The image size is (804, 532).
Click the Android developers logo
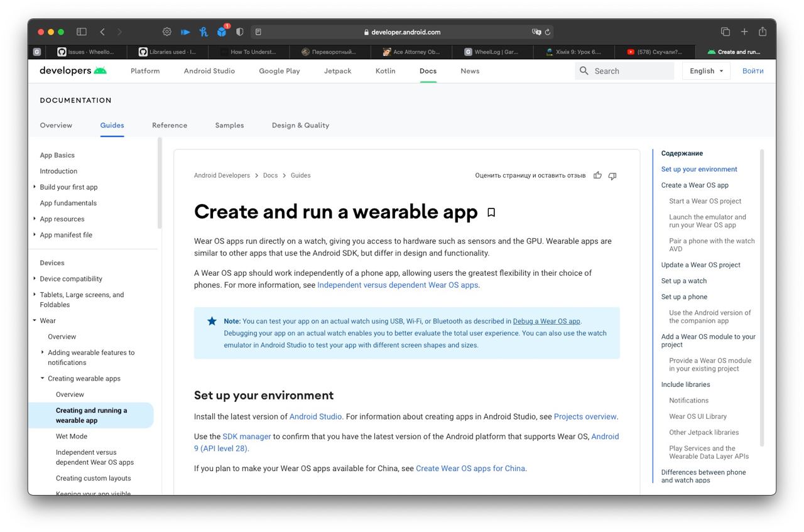[x=73, y=70]
